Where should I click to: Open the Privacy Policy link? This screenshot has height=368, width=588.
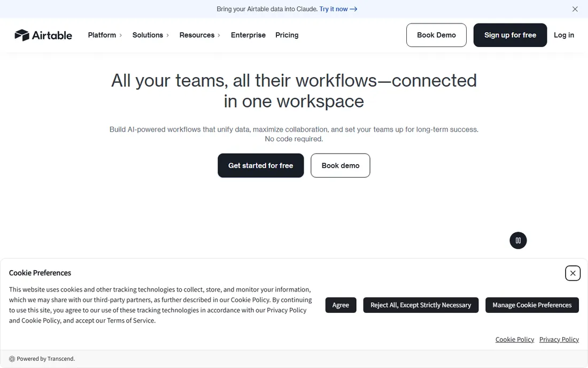pyautogui.click(x=559, y=340)
